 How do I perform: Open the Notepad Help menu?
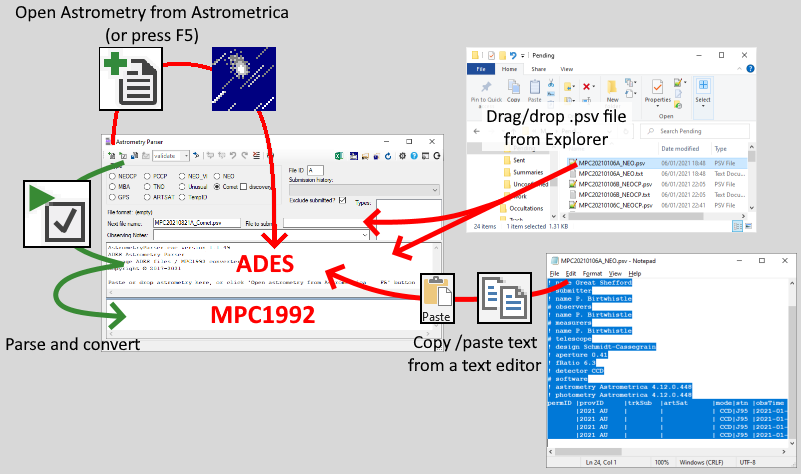pos(634,274)
